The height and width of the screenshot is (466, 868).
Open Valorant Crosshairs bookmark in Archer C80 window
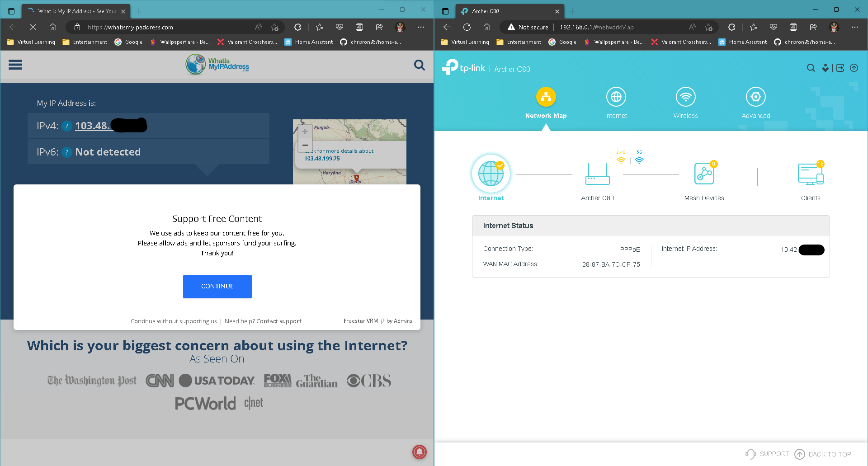coord(681,42)
